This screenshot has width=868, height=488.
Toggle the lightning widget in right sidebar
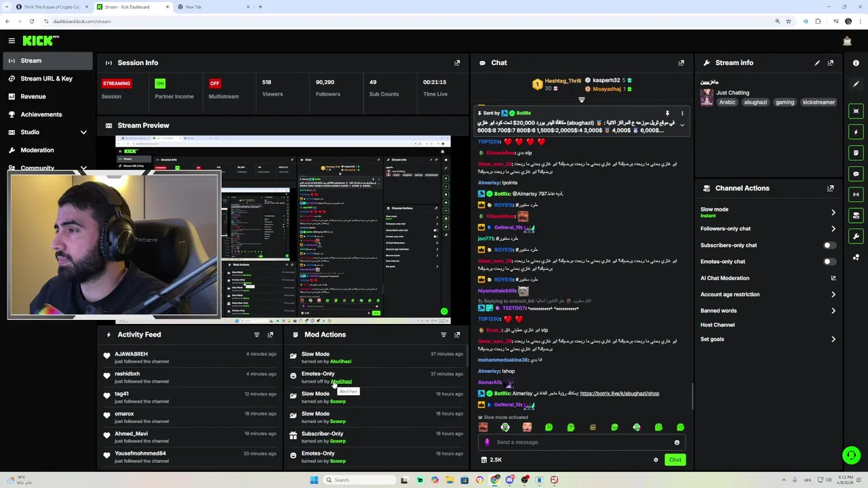point(856,132)
